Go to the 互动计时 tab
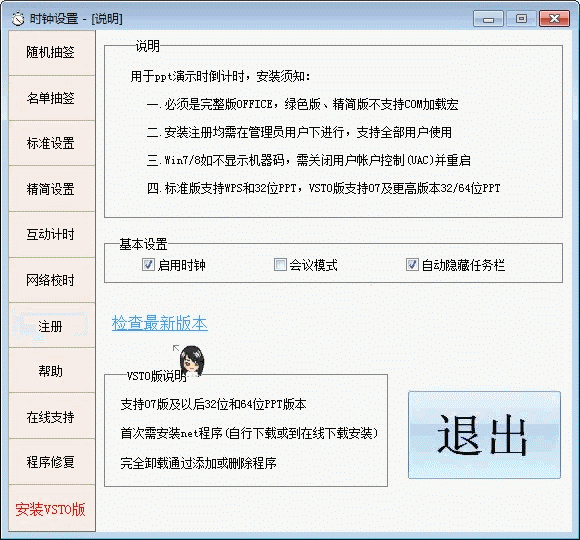 coord(52,234)
